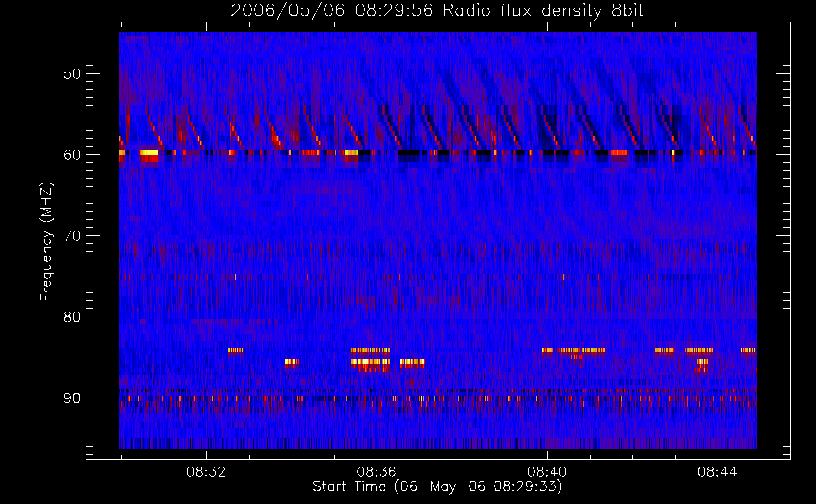816x504 pixels.
Task: Click the 08:40 time tick label
Action: pos(547,472)
